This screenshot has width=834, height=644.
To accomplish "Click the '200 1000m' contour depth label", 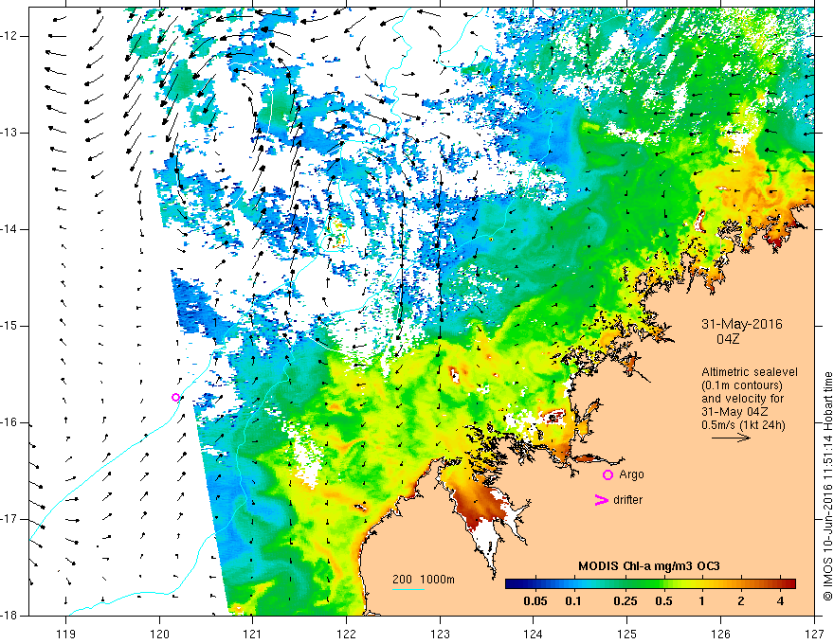I will (424, 580).
